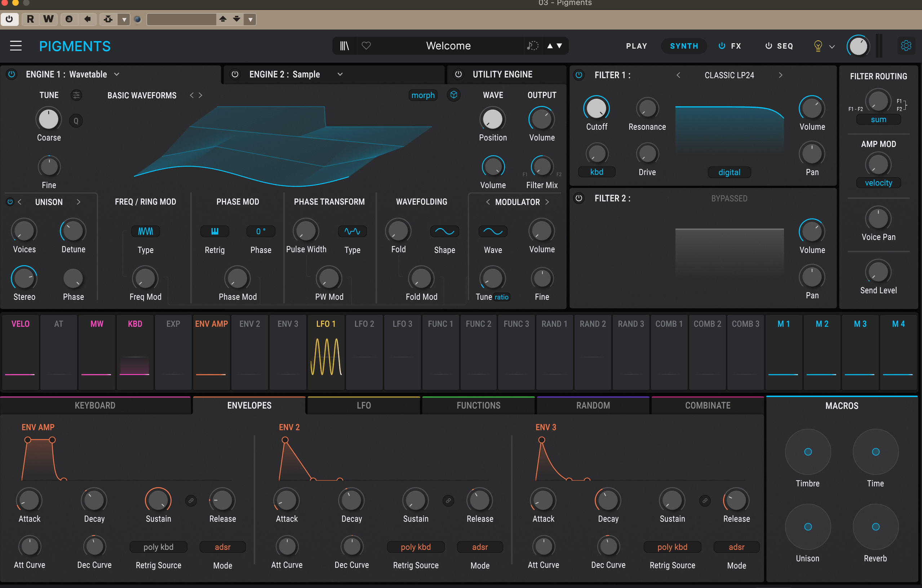
Task: Open the host preset dropdown arrow
Action: pos(251,19)
